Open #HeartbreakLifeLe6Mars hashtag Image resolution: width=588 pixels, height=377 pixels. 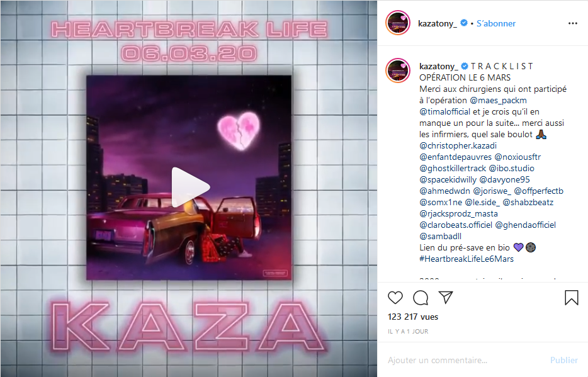pyautogui.click(x=466, y=259)
